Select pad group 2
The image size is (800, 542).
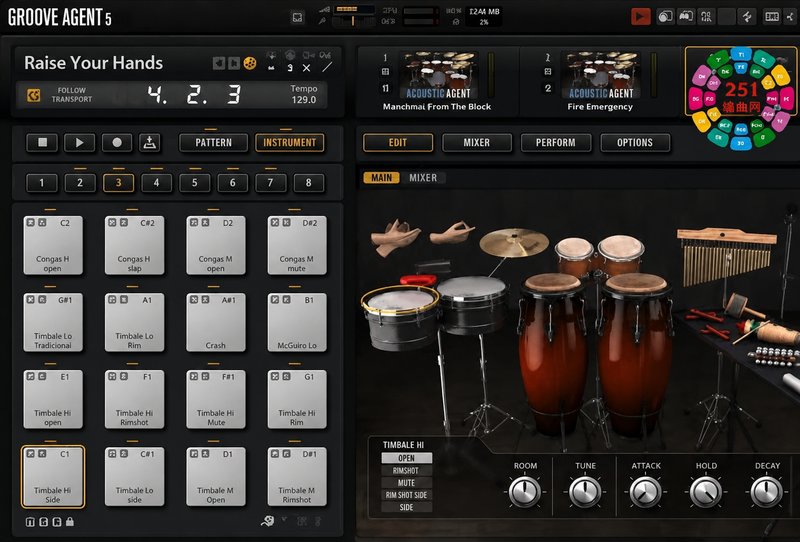click(80, 183)
